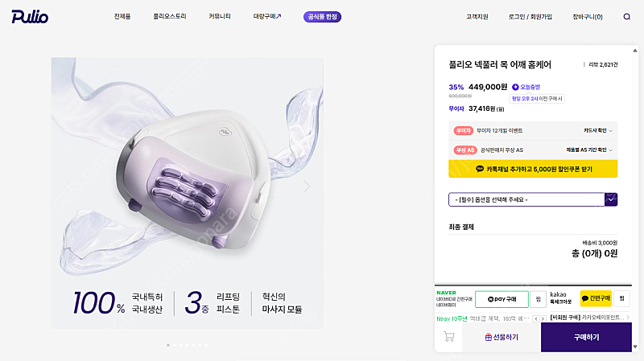The height and width of the screenshot is (361, 644).
Task: Click the Naver Pay 찜 button
Action: [x=538, y=299]
